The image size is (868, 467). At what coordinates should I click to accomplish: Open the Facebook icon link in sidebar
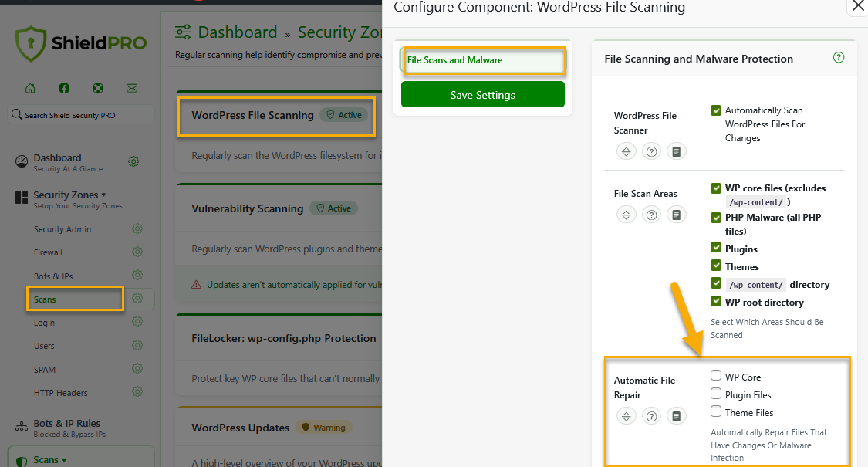tap(64, 88)
